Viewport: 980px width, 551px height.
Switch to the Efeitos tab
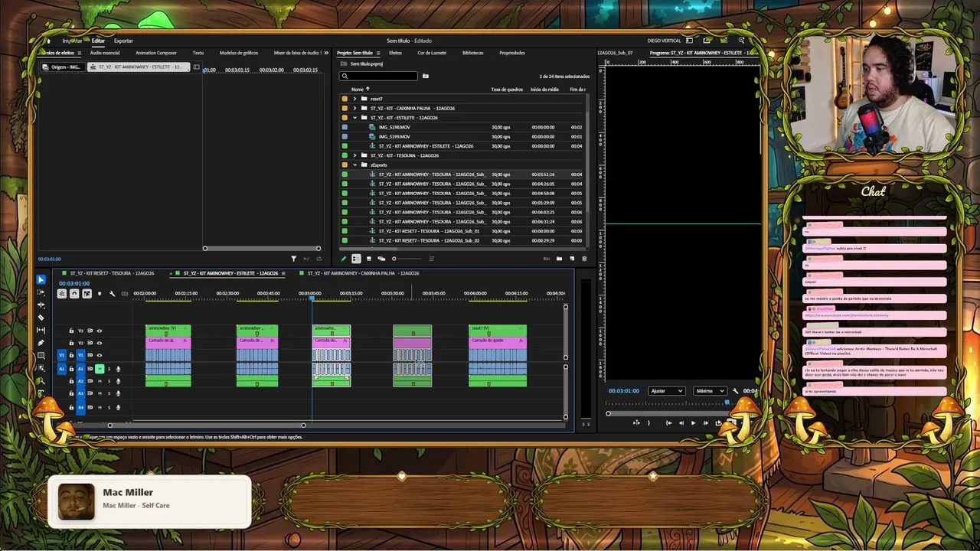pos(395,53)
